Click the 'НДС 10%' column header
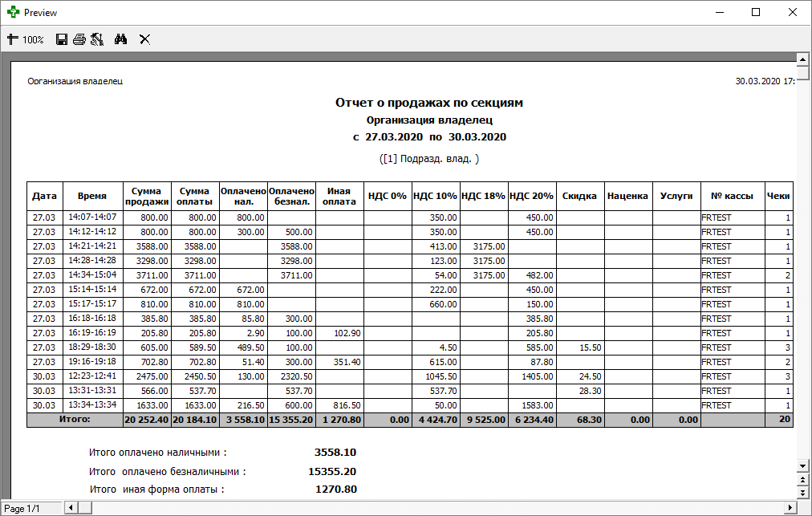Image resolution: width=812 pixels, height=516 pixels. pyautogui.click(x=436, y=196)
